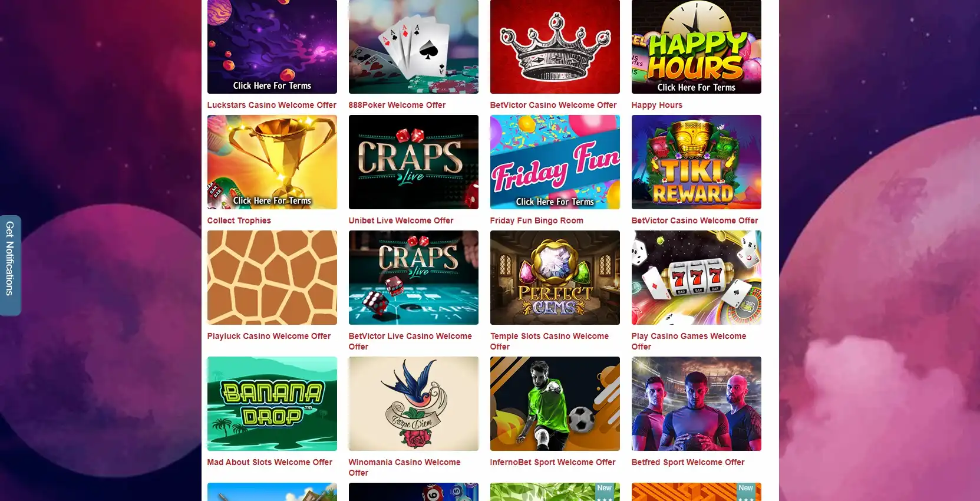Click the Winomania Carpe Diem bird image
The height and width of the screenshot is (501, 980).
[x=413, y=404]
